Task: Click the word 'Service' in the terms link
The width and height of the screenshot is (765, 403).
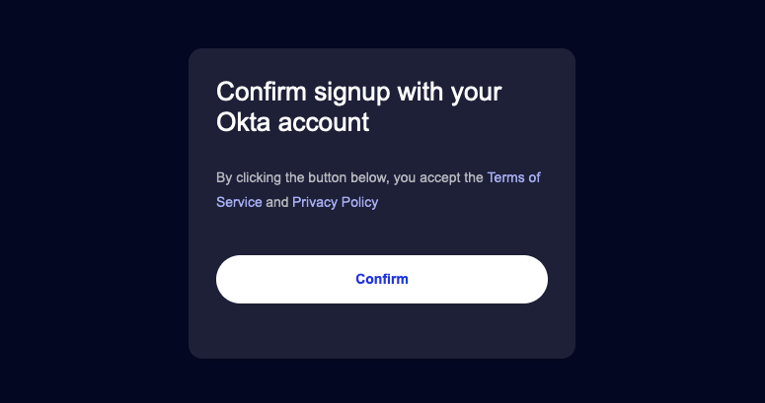Action: (x=239, y=202)
